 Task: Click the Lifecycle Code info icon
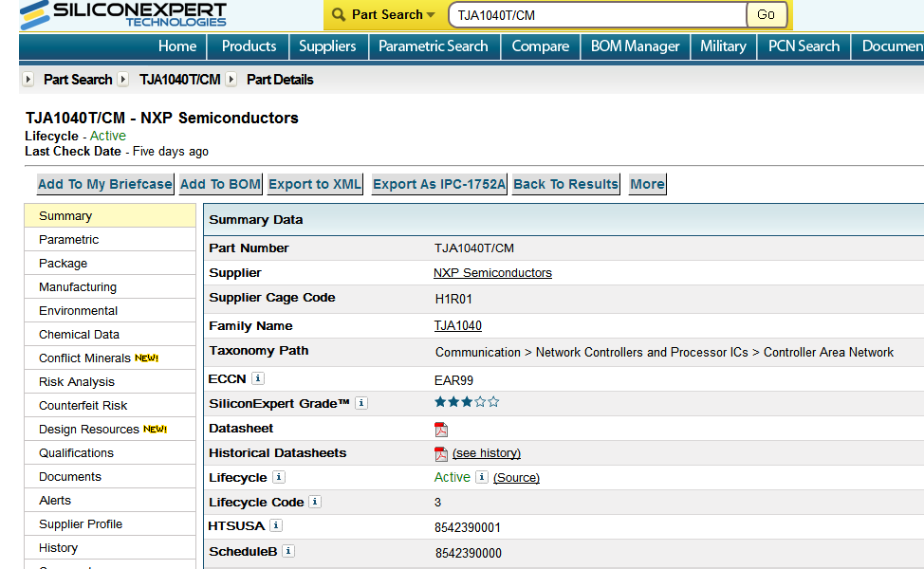click(x=315, y=502)
